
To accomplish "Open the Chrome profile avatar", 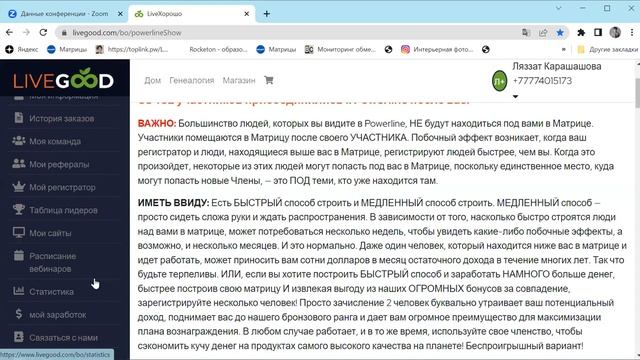I will tap(615, 32).
